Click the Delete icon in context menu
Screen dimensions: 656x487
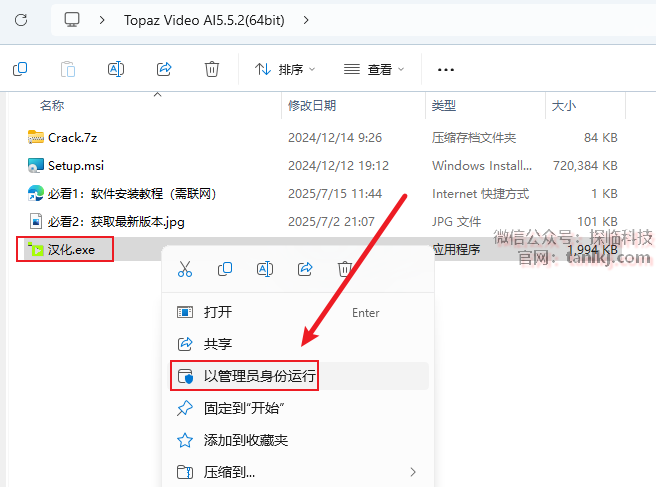coord(345,269)
